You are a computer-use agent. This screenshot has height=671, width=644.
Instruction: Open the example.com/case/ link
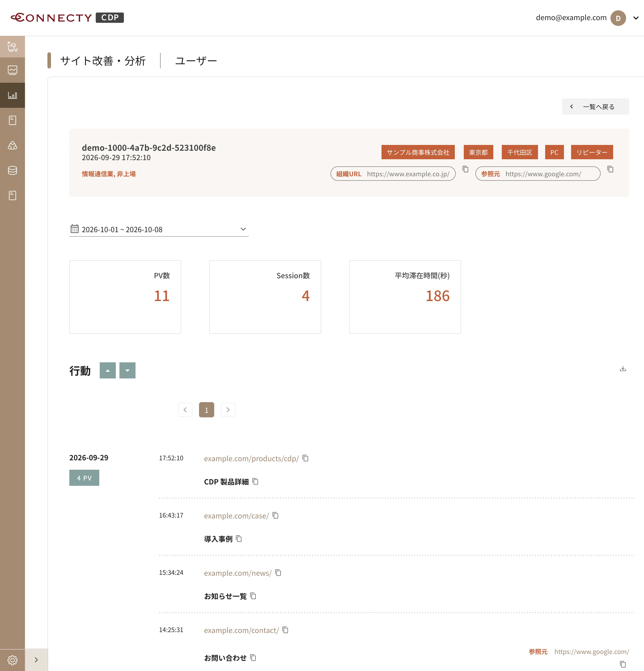(236, 516)
